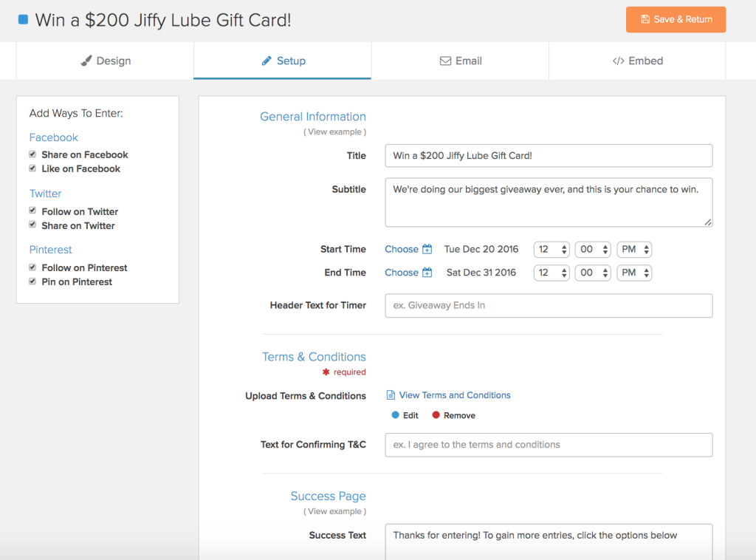The width and height of the screenshot is (756, 560).
Task: Click the Add Ways To Enter label
Action: pos(76,113)
